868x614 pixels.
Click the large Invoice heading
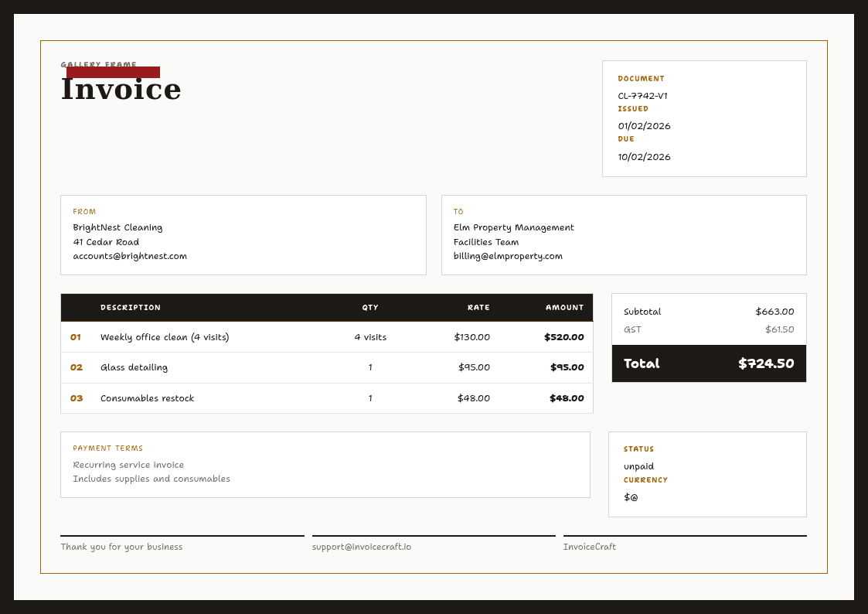coord(121,89)
